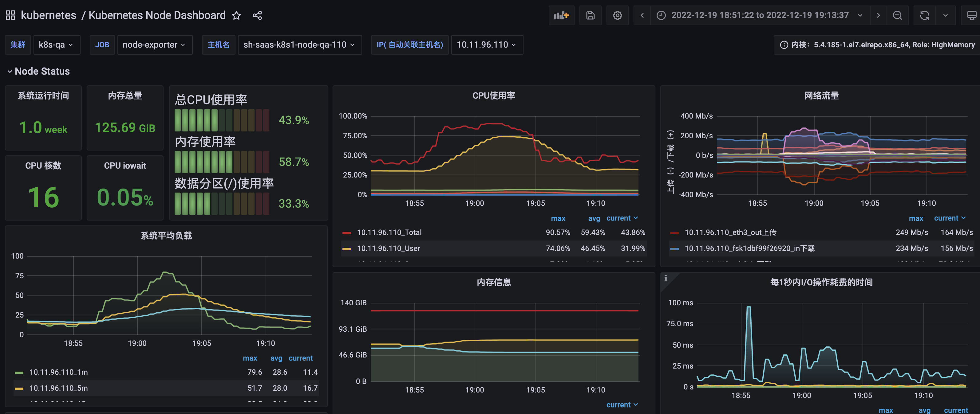
Task: Sort system load legend by current
Action: click(301, 358)
